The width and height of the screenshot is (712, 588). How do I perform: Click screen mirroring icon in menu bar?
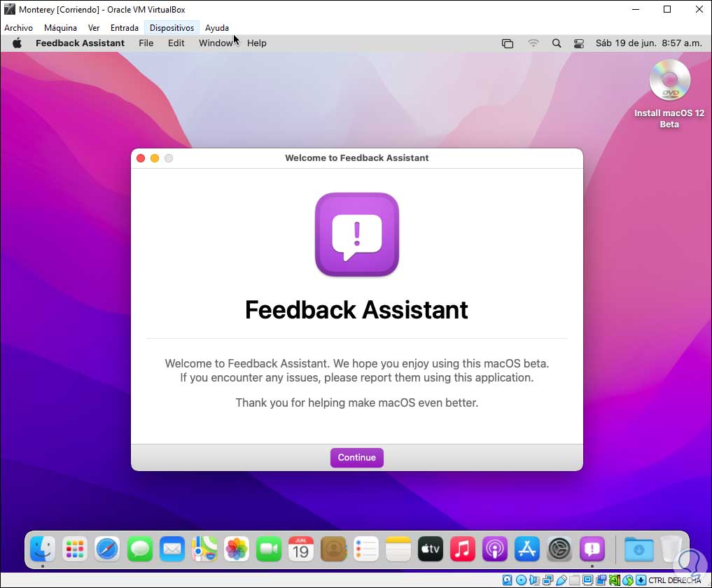coord(507,43)
